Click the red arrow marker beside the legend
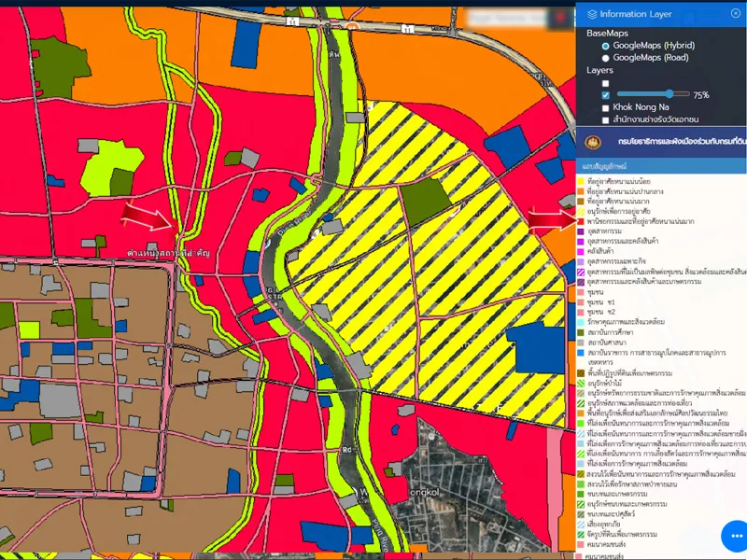 (x=553, y=219)
